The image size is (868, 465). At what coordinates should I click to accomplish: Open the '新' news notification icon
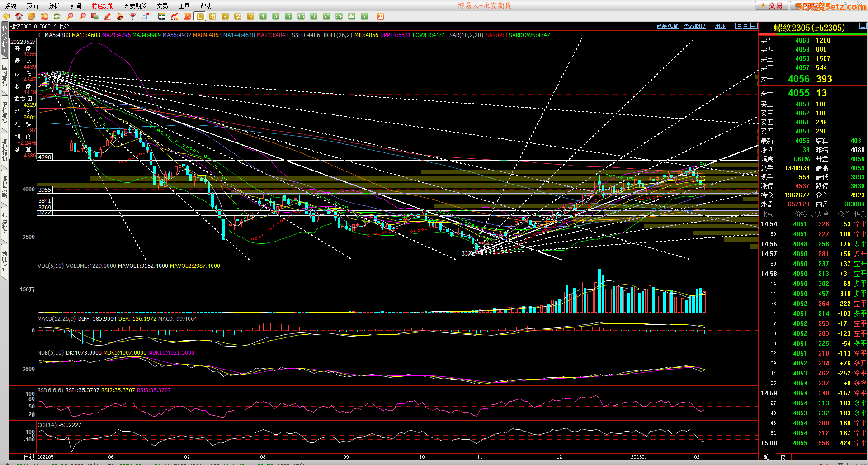click(146, 16)
